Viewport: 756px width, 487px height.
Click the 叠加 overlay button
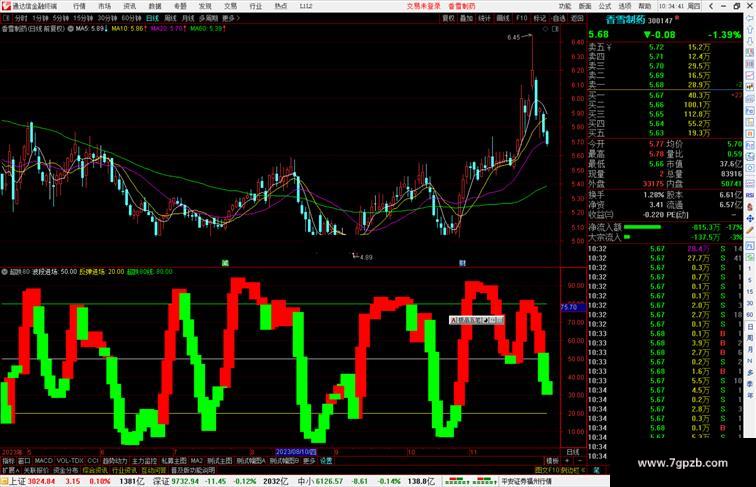[466, 18]
